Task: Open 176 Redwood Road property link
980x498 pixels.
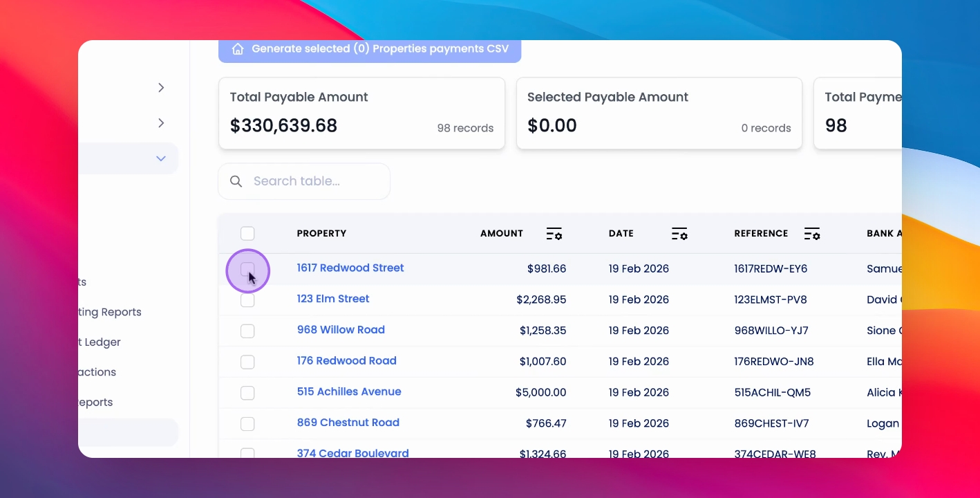Action: (347, 360)
